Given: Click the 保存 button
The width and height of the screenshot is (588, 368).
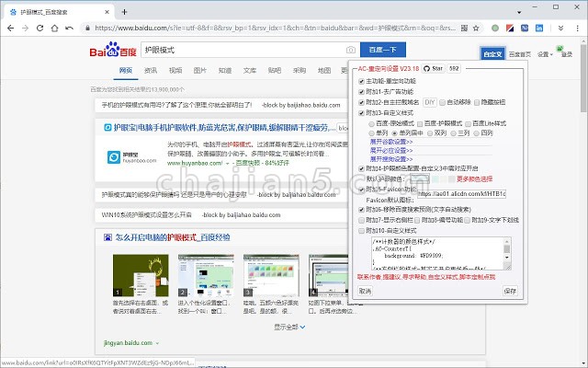Looking at the screenshot, I should [510, 291].
